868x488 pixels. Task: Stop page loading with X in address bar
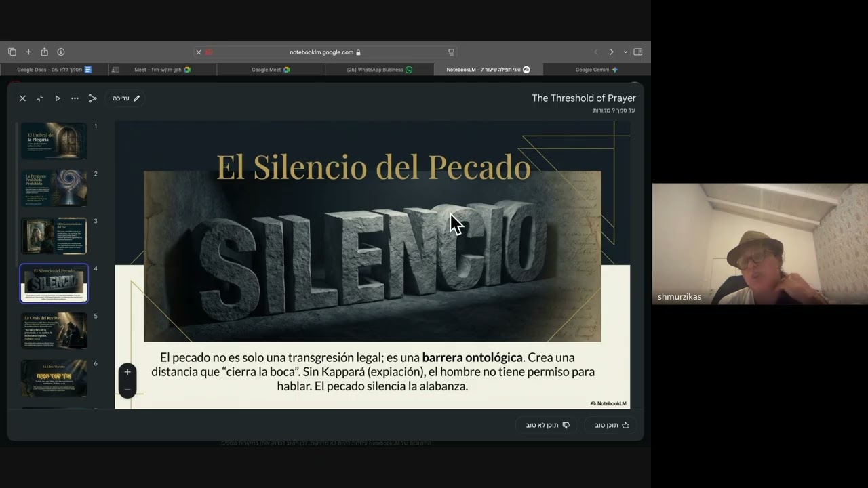pos(199,52)
